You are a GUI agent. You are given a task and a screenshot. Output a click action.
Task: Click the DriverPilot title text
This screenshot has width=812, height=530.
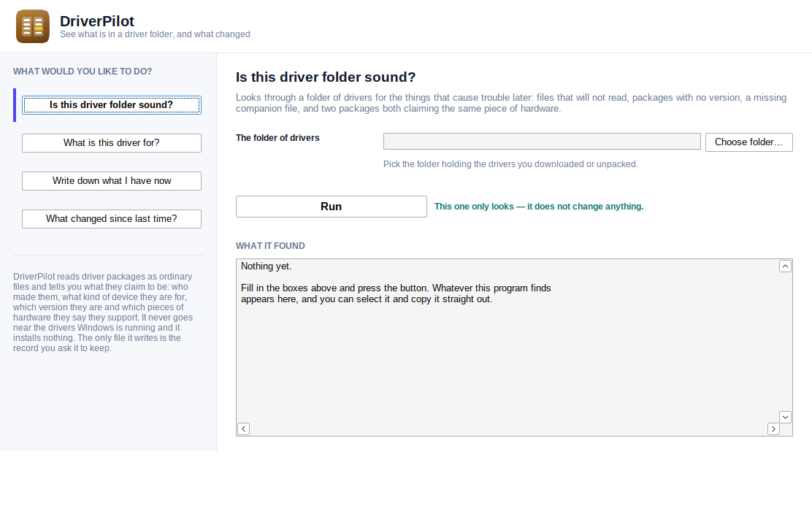pyautogui.click(x=97, y=21)
